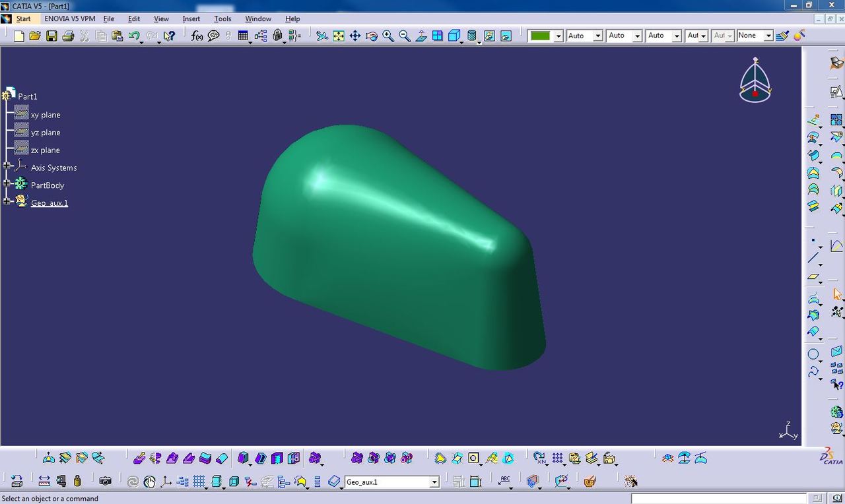Image resolution: width=845 pixels, height=504 pixels.
Task: Open the File menu
Action: tap(109, 18)
